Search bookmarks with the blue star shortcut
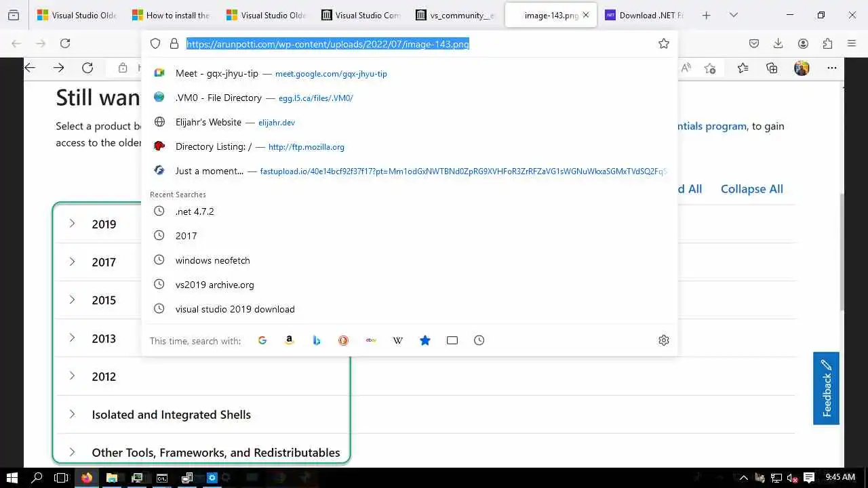The width and height of the screenshot is (868, 488). coord(425,340)
